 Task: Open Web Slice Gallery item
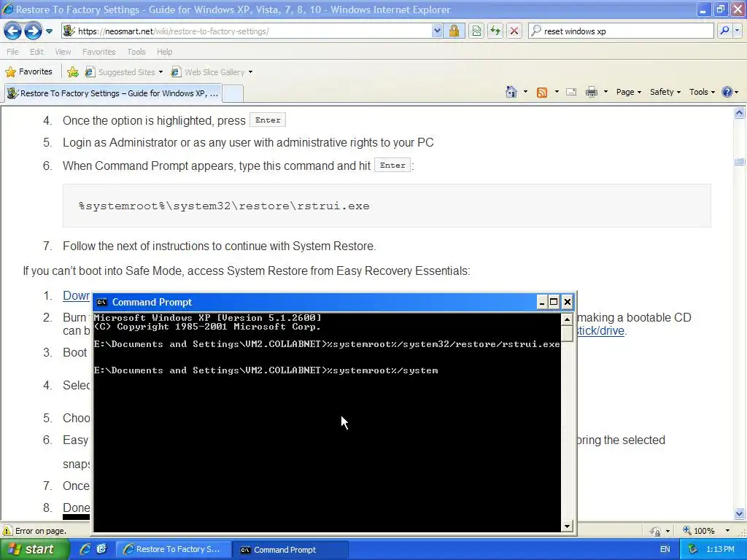pos(212,72)
